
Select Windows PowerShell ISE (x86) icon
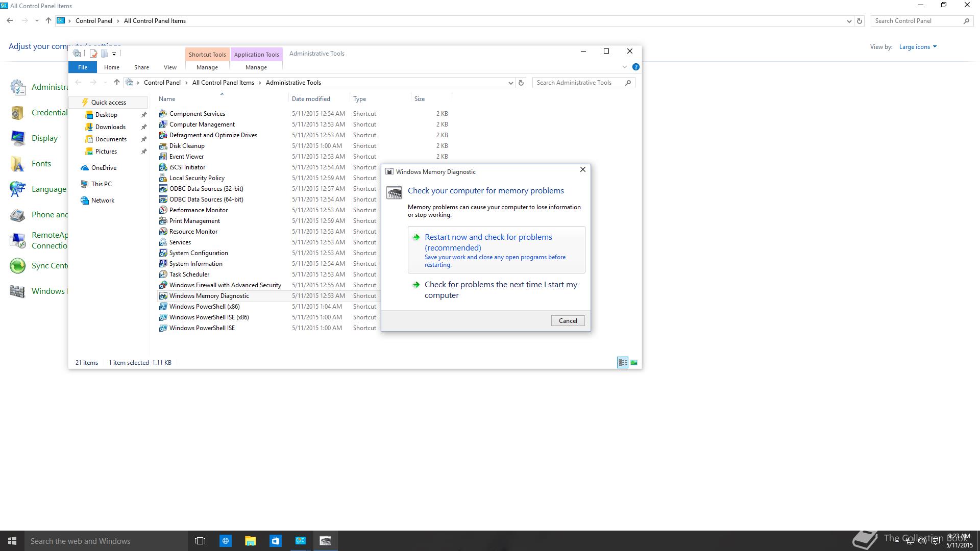pyautogui.click(x=163, y=317)
